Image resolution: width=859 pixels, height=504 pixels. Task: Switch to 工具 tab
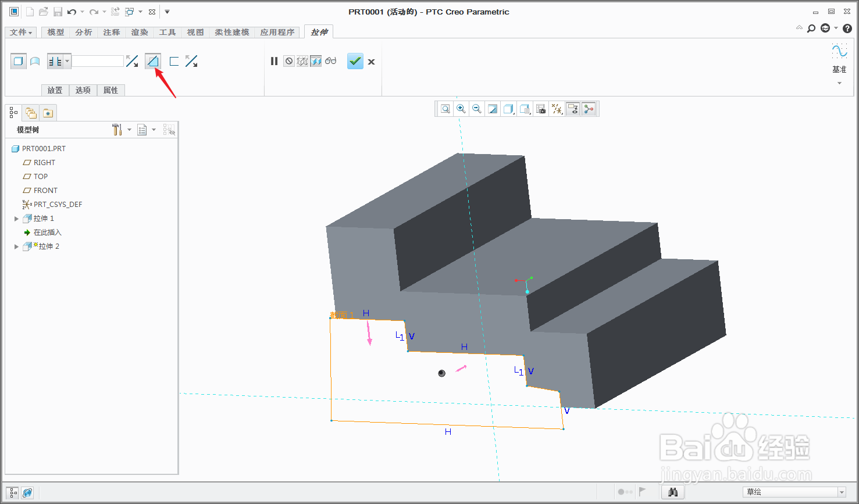167,32
